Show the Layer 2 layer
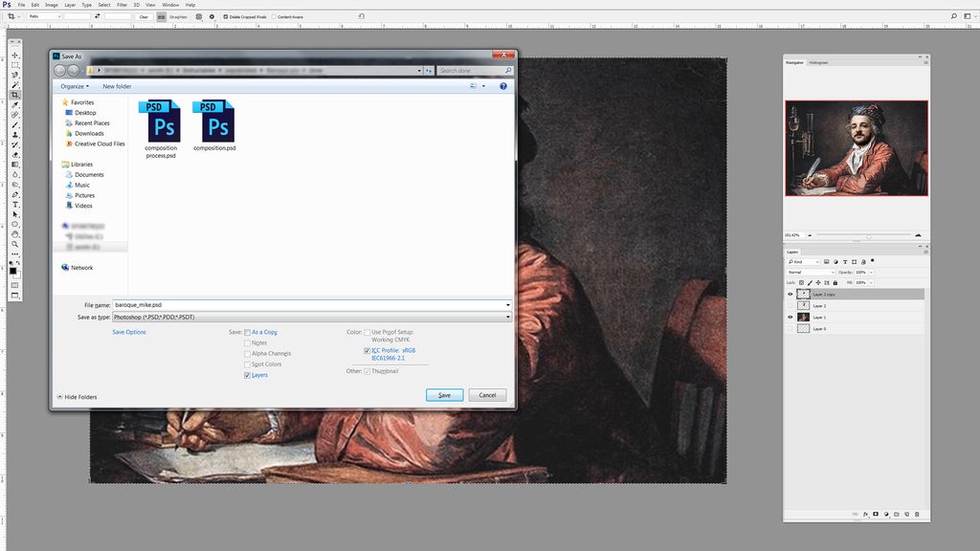 tap(790, 305)
